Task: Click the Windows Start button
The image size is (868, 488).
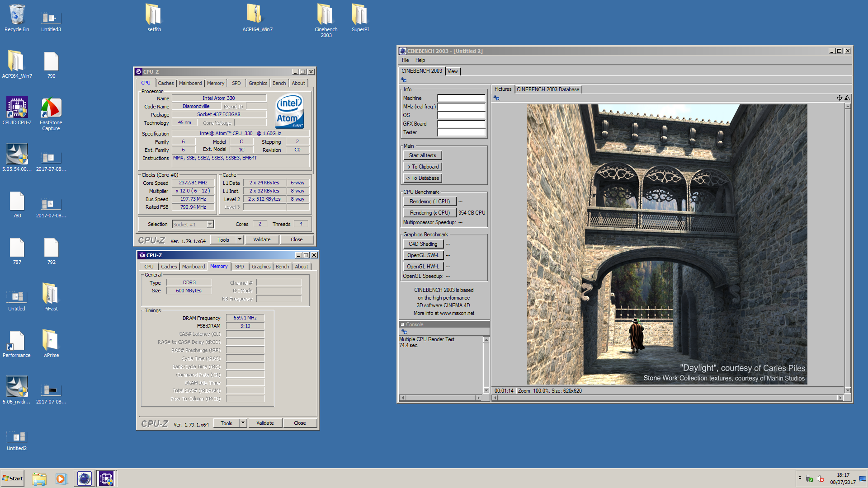Action: (x=12, y=479)
